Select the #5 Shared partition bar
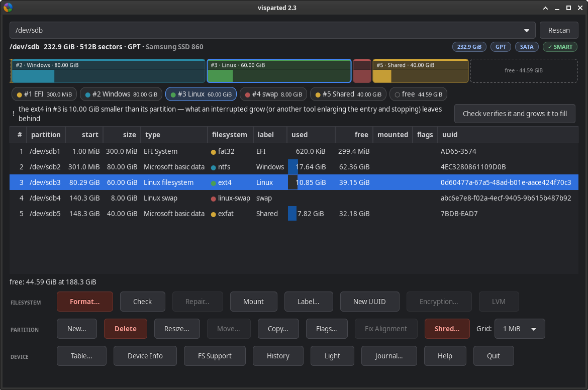Viewport: 588px width, 390px height. tap(420, 71)
